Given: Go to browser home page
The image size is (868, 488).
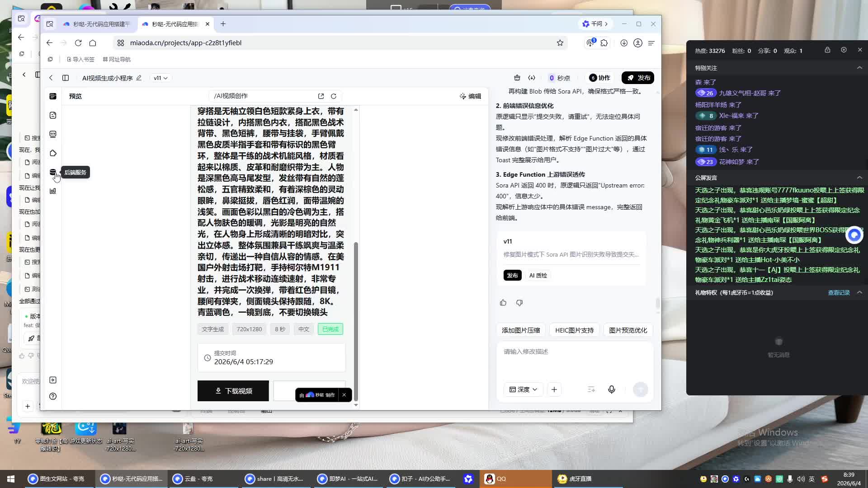Looking at the screenshot, I should [93, 43].
